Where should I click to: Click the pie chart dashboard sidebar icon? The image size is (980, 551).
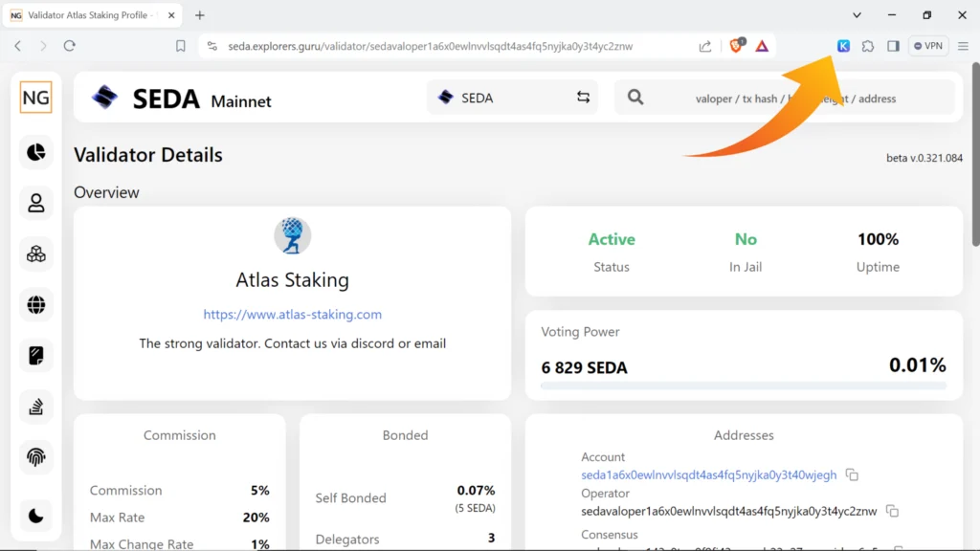coord(36,152)
